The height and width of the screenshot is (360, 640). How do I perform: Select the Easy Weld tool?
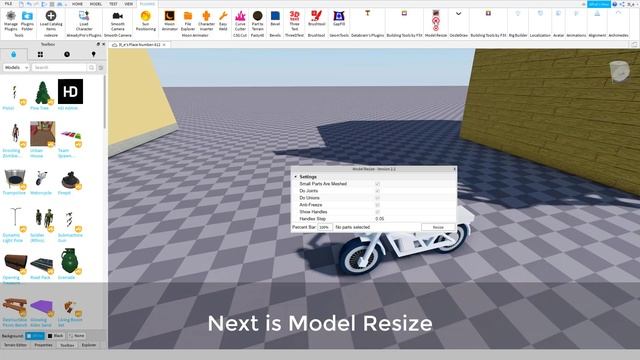(x=223, y=21)
